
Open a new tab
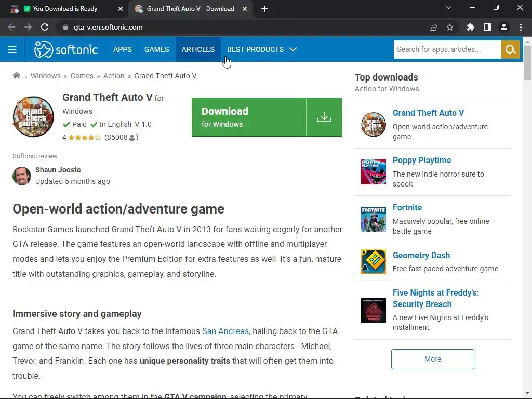coord(264,9)
